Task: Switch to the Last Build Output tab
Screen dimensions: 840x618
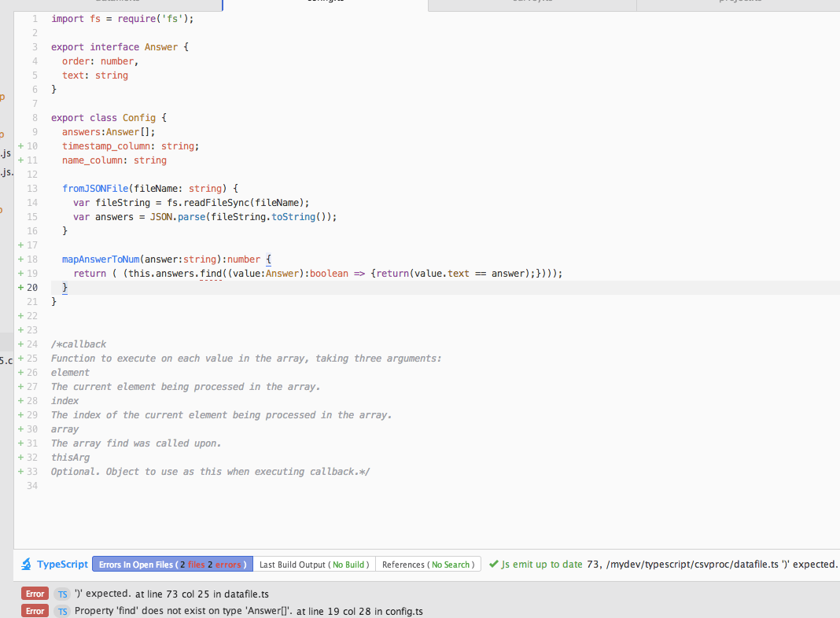Action: pos(314,565)
